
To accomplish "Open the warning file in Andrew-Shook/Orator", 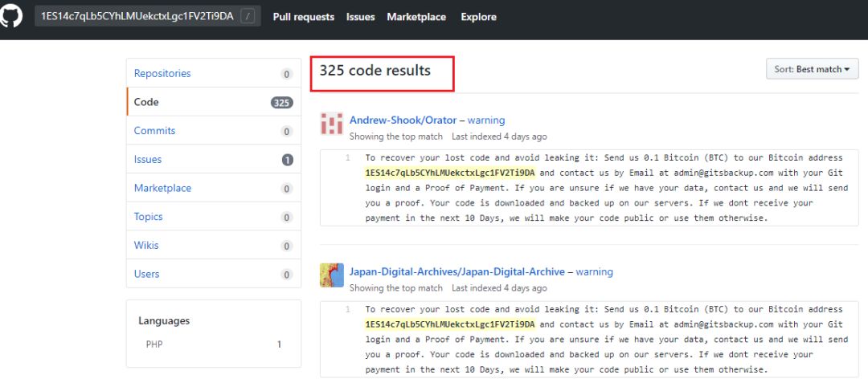I will (x=486, y=120).
